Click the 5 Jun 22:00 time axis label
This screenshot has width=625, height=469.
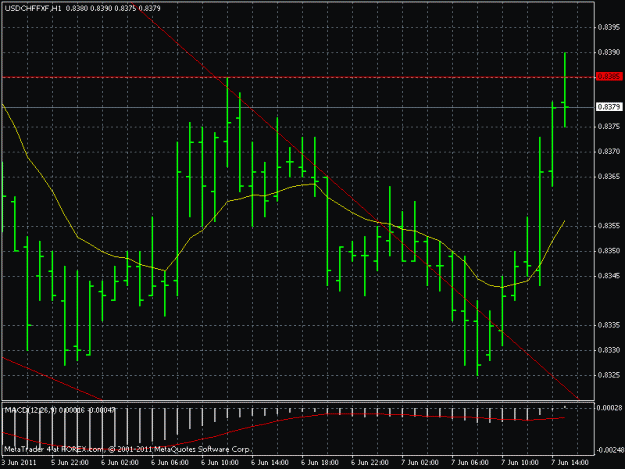coord(70,463)
